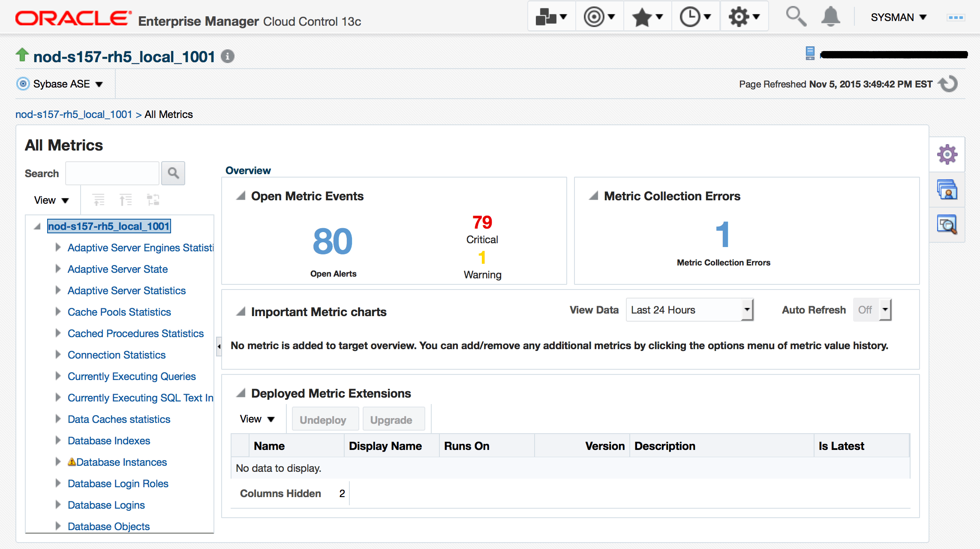980x549 pixels.
Task: Refresh the page with circular arrow
Action: click(948, 84)
